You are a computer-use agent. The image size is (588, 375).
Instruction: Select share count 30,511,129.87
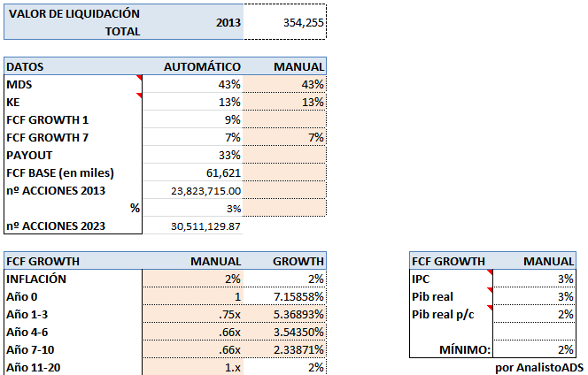click(x=193, y=226)
